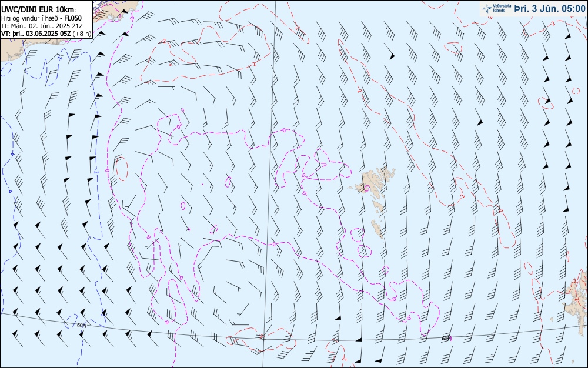Select the 'FL050' flight level label
Viewport: 588px width, 368px height.
73,18
